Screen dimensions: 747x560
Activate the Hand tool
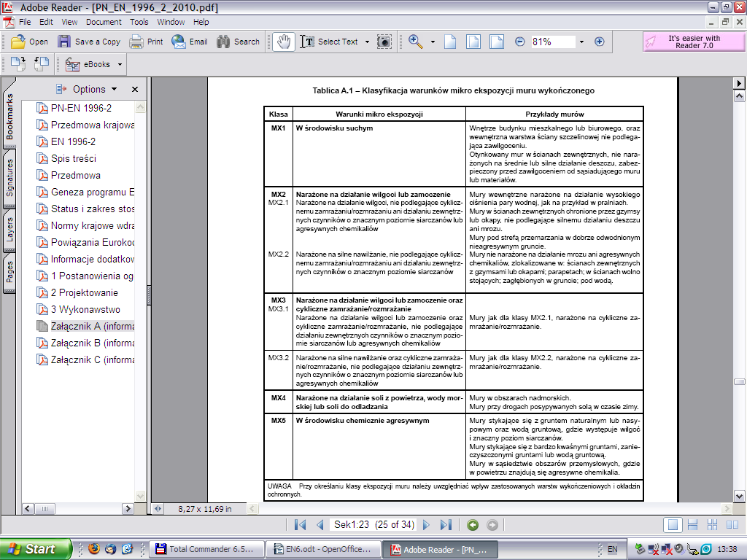tap(284, 42)
